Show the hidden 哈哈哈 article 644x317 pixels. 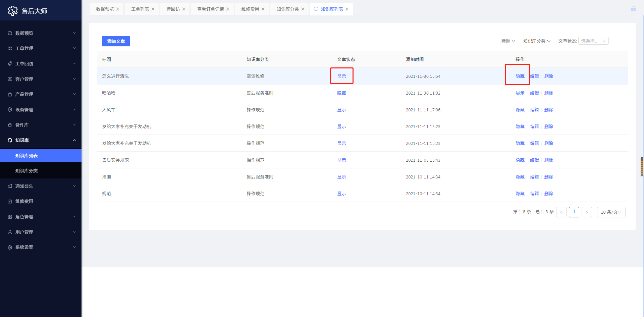click(x=520, y=93)
